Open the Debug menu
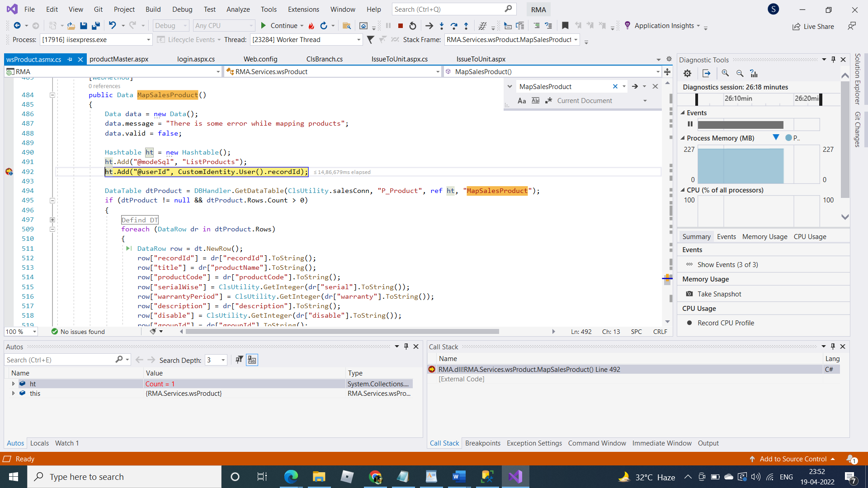This screenshot has height=488, width=868. [182, 9]
